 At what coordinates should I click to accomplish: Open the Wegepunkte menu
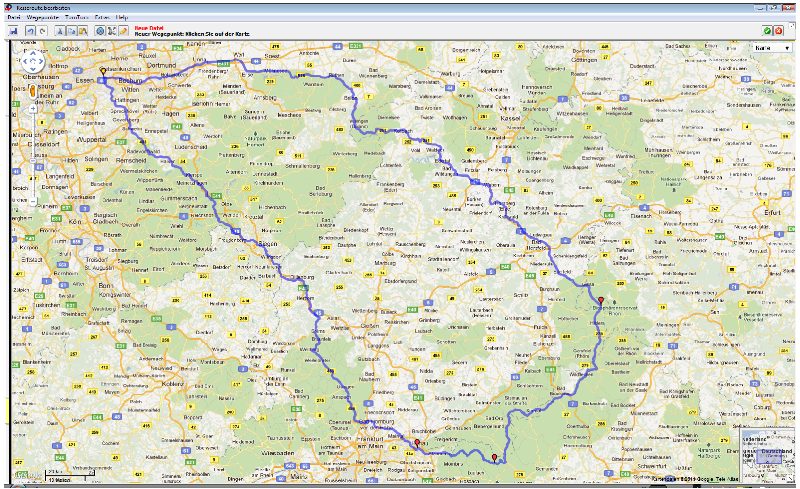pyautogui.click(x=42, y=18)
